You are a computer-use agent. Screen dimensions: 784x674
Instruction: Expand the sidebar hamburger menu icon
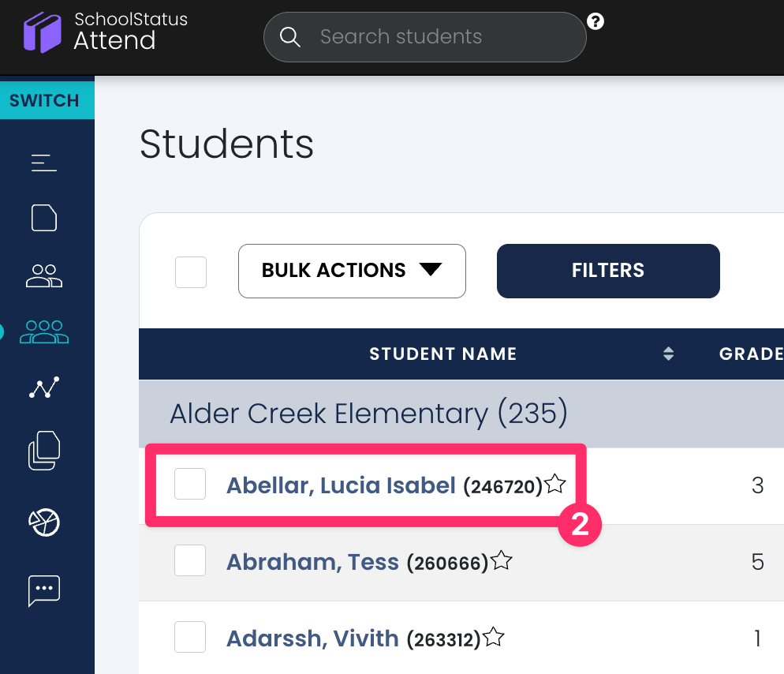point(44,163)
